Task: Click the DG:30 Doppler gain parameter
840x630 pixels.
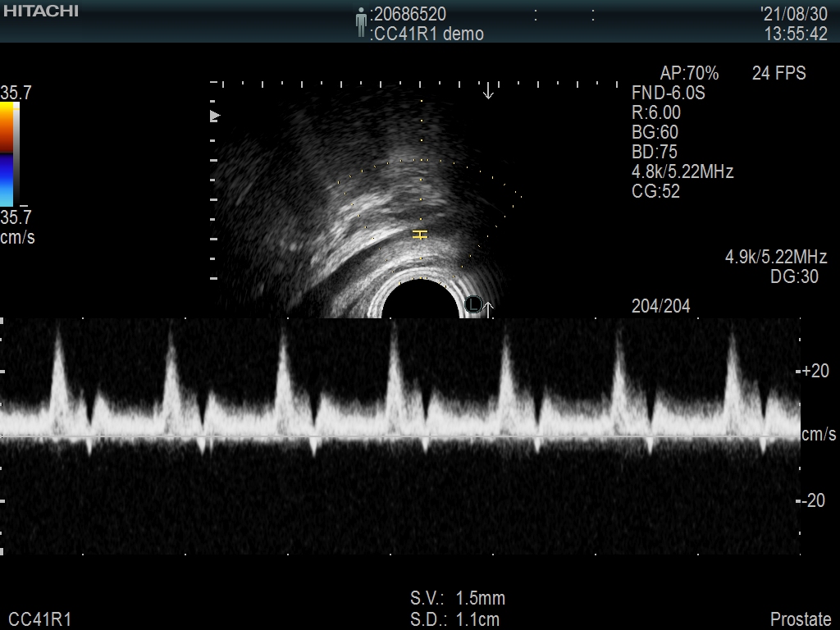Action: coord(794,276)
